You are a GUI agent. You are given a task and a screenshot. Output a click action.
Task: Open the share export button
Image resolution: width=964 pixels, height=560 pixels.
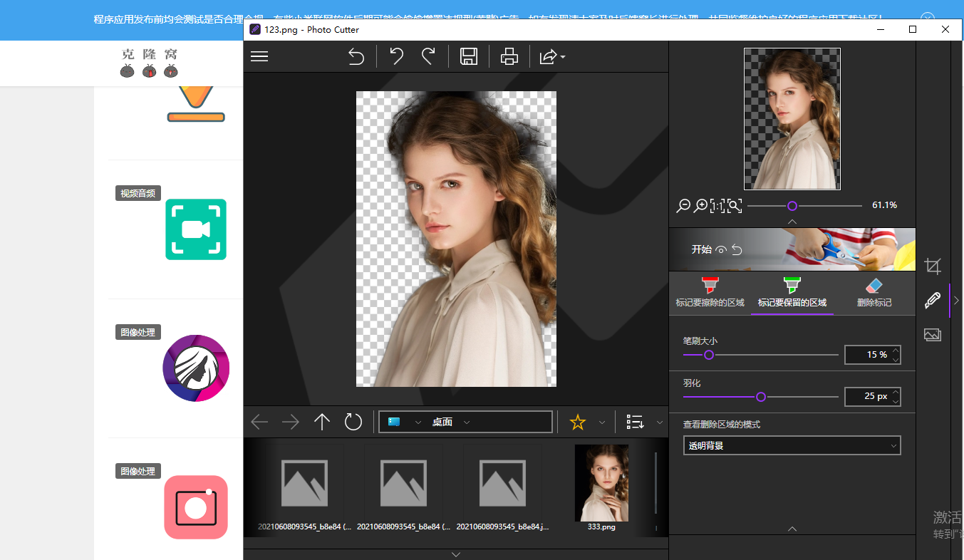pyautogui.click(x=547, y=56)
